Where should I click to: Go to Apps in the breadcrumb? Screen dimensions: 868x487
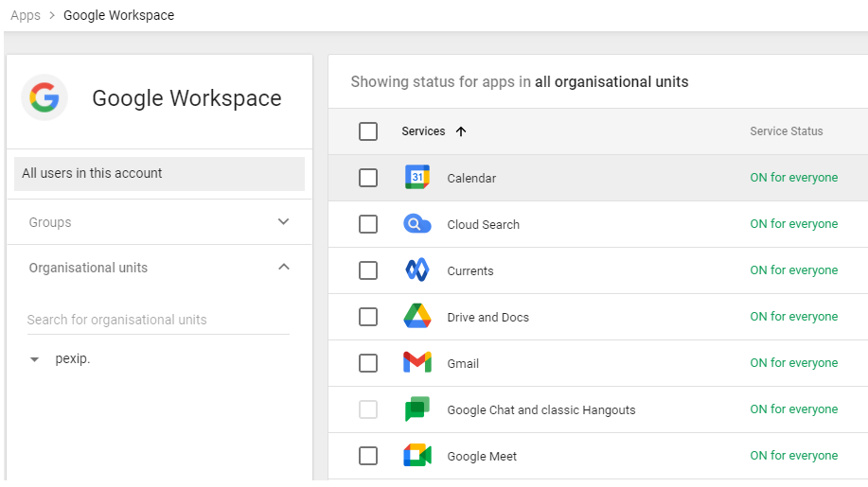click(26, 15)
